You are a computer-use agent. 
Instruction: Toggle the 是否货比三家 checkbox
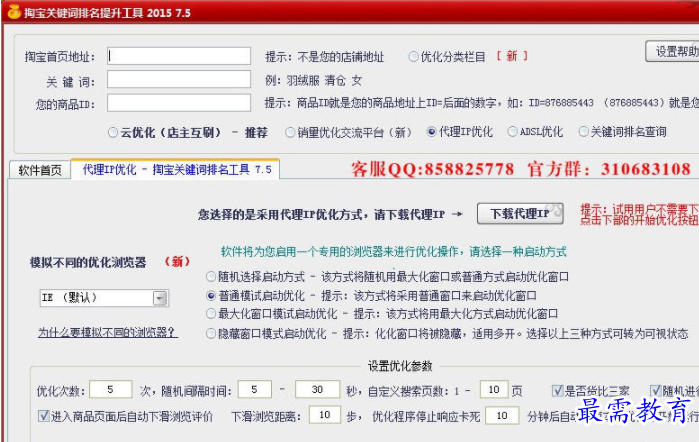pos(557,391)
